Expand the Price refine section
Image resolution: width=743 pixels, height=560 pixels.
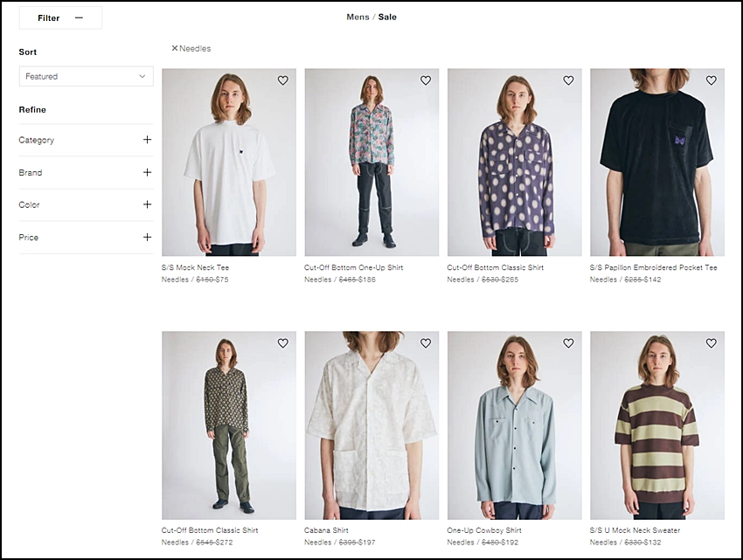tap(86, 238)
